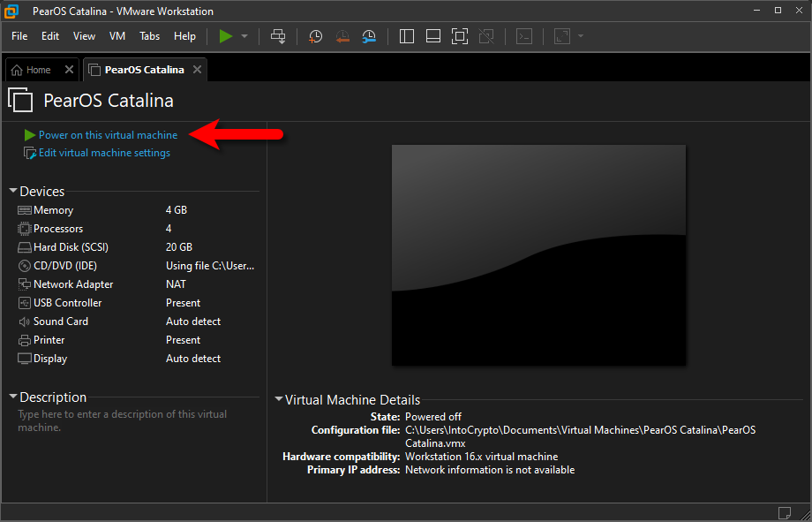Select the Memory device row
The height and width of the screenshot is (522, 812).
(138, 210)
